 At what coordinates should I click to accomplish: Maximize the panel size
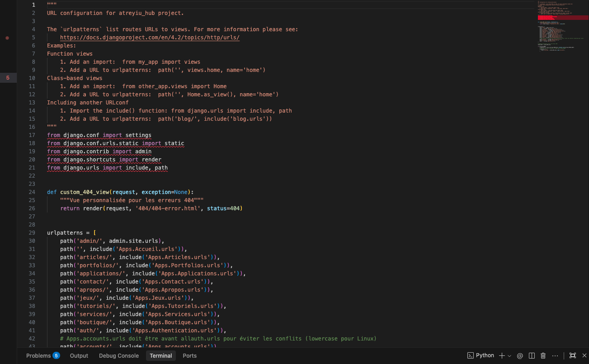tap(573, 356)
